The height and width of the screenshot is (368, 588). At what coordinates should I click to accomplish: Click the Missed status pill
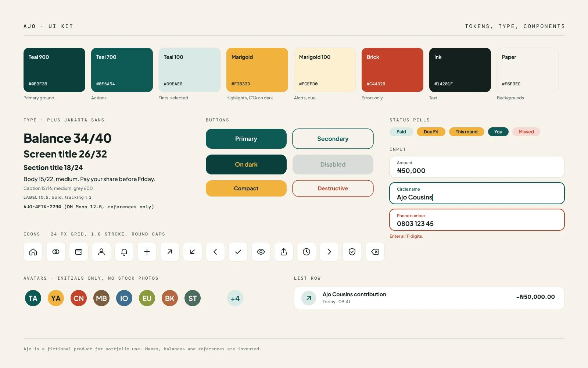(526, 132)
